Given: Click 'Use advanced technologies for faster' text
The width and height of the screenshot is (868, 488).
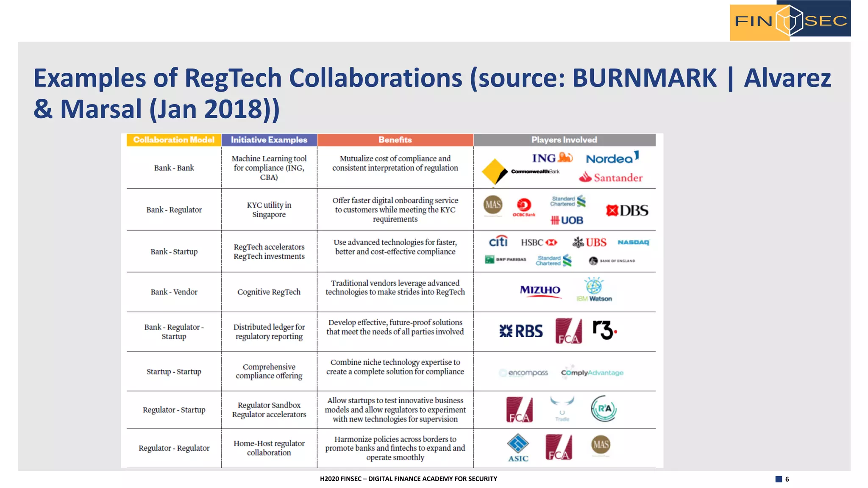Looking at the screenshot, I should point(395,247).
